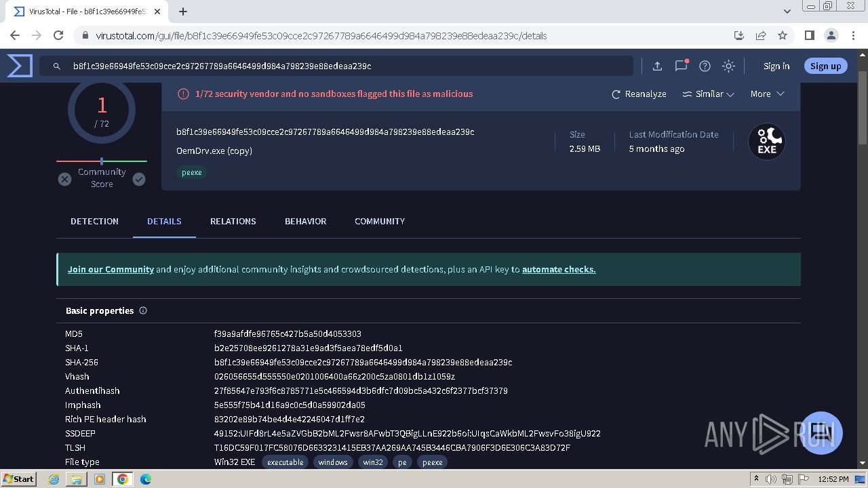Switch to the COMMUNITY tab

click(x=380, y=221)
